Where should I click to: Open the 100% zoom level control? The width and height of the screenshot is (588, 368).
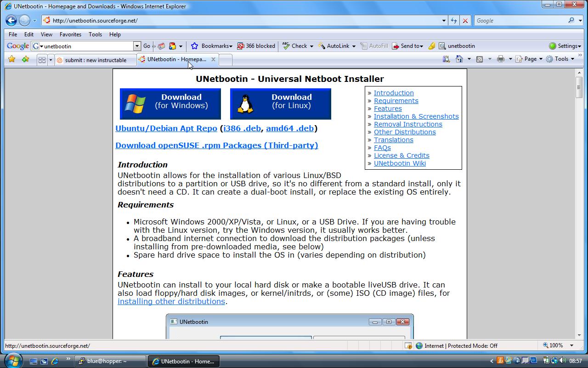tap(558, 345)
